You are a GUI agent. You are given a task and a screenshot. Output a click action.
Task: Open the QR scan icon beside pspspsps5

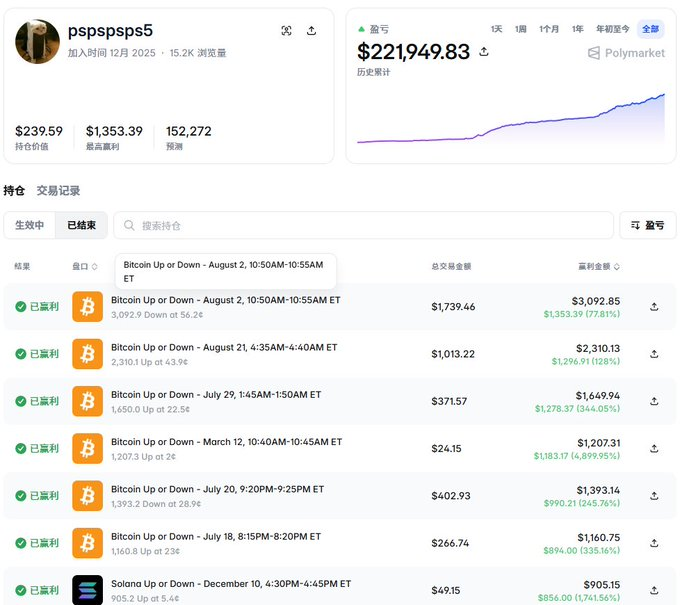click(286, 31)
